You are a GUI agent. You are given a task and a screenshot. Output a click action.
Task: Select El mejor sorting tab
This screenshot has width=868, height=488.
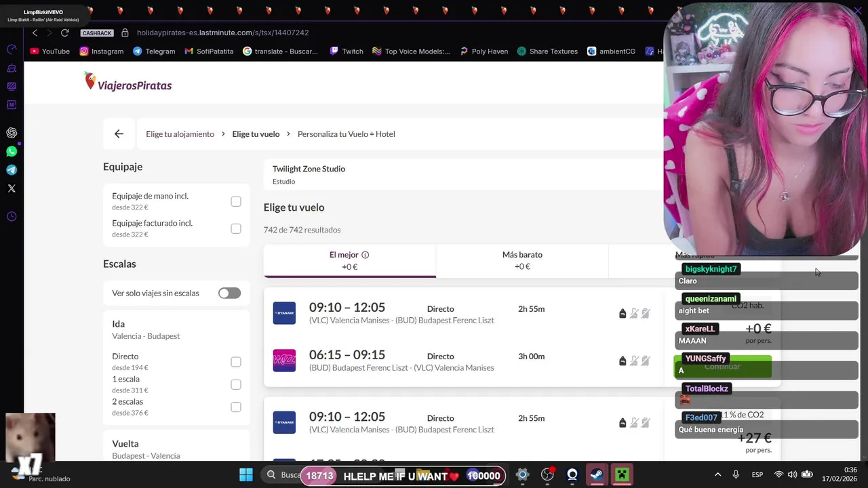[x=349, y=260]
